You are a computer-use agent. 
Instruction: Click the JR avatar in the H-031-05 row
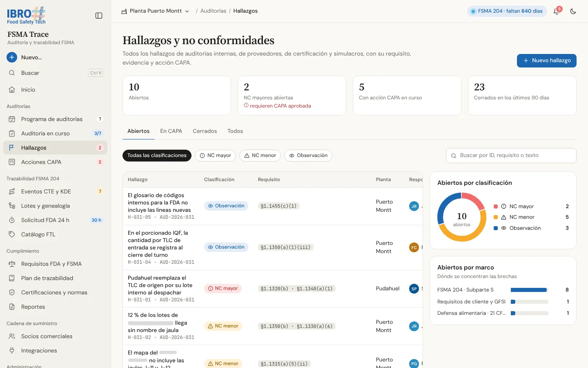(x=414, y=206)
